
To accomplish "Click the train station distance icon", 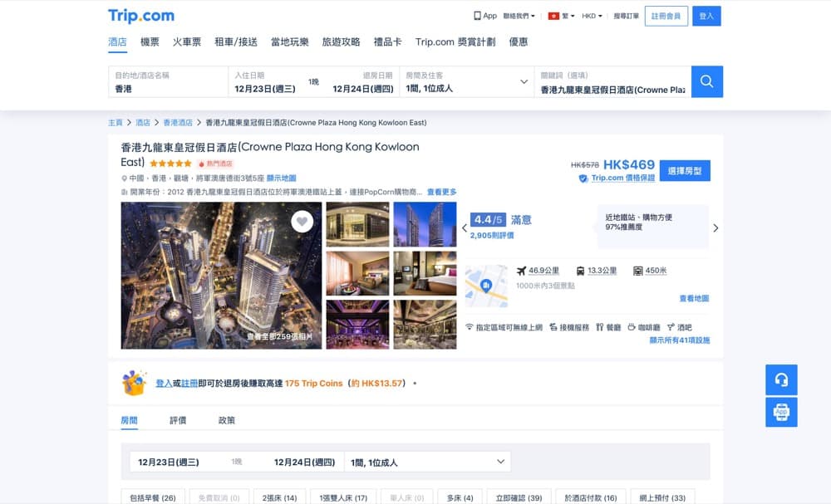I will 580,271.
